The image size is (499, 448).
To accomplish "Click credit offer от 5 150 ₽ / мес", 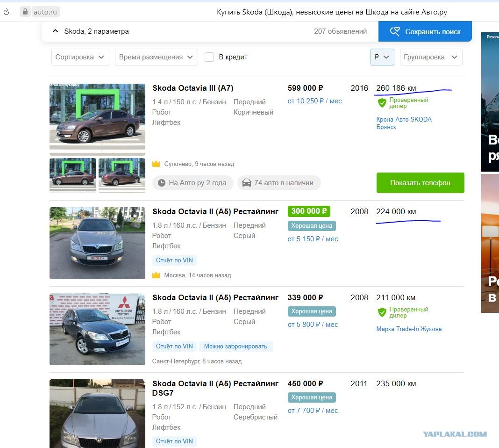I will pyautogui.click(x=313, y=239).
